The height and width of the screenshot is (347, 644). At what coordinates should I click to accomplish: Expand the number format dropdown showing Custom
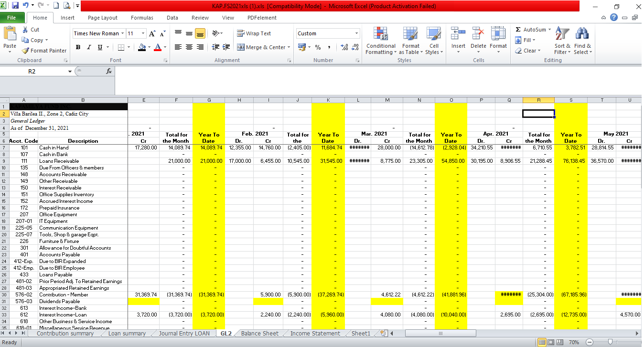356,33
